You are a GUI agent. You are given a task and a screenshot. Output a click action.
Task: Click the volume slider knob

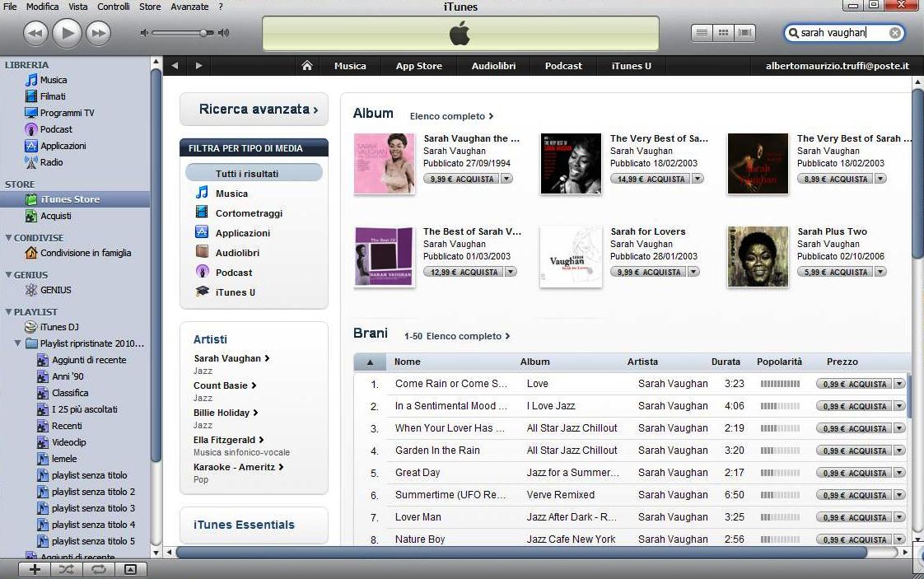pyautogui.click(x=204, y=33)
